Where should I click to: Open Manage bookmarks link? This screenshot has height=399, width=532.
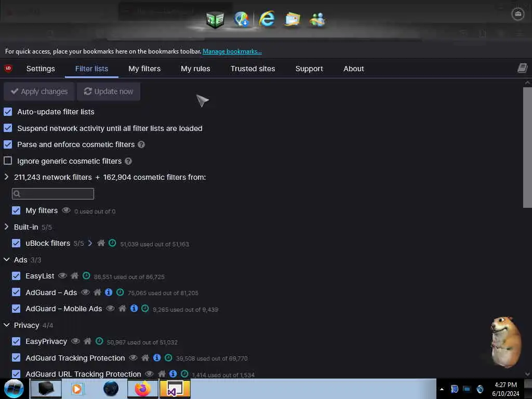click(232, 51)
